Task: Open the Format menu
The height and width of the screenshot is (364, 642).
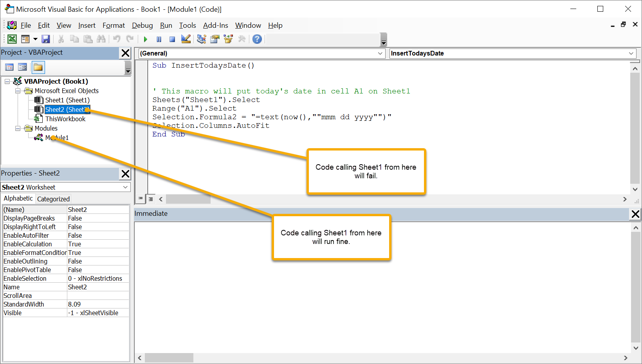Action: pyautogui.click(x=114, y=25)
